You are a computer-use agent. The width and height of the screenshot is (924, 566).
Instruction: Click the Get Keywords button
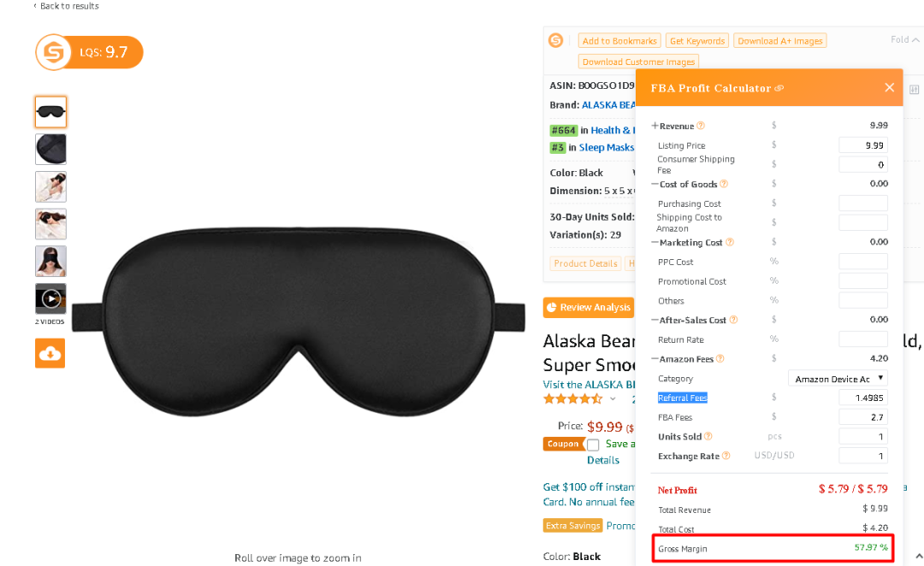tap(697, 41)
